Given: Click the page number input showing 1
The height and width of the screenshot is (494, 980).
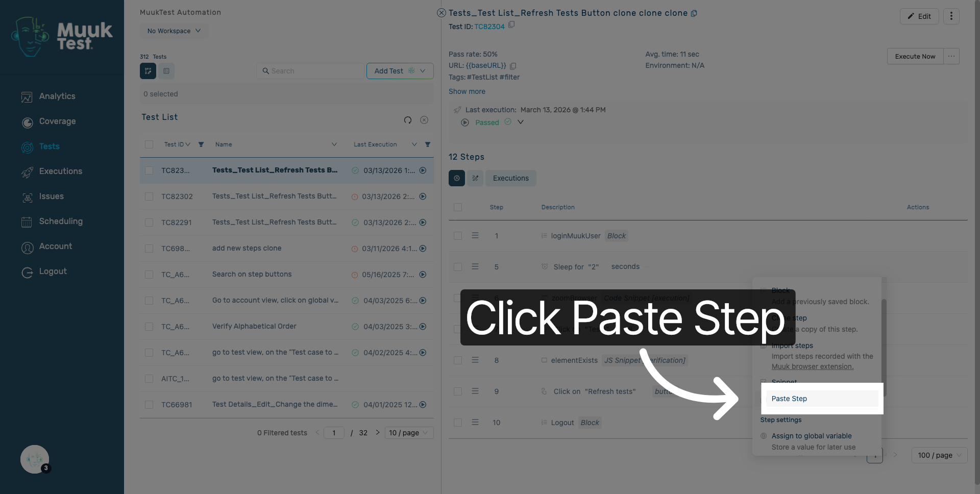Looking at the screenshot, I should (334, 433).
